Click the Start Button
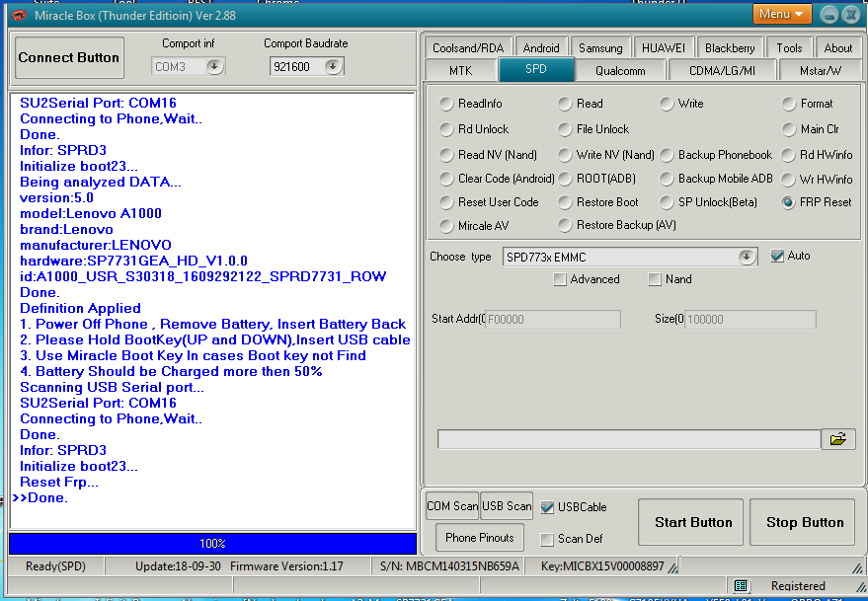The height and width of the screenshot is (601, 868). (693, 522)
